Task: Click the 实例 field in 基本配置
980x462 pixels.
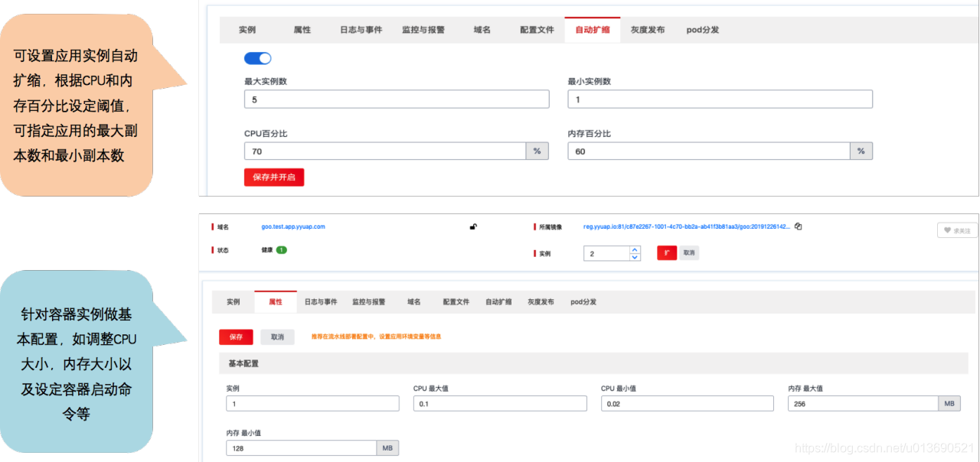Action: (x=313, y=404)
